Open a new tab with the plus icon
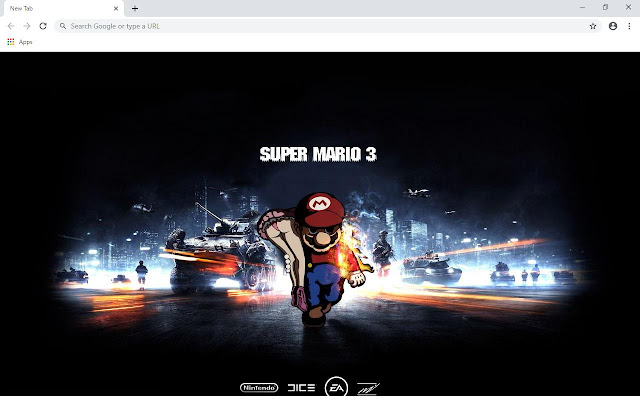 (135, 8)
